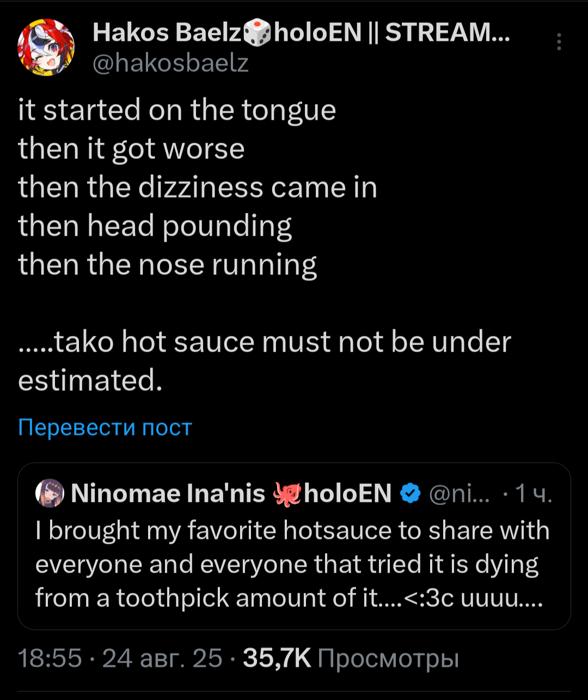The image size is (588, 700).
Task: Click "holoEN" in the quoted author name
Action: (348, 493)
